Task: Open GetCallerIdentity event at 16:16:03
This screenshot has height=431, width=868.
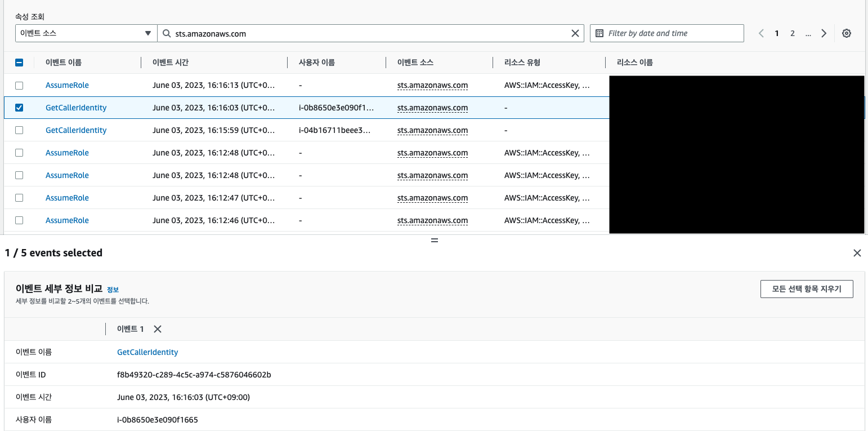Action: click(x=76, y=108)
